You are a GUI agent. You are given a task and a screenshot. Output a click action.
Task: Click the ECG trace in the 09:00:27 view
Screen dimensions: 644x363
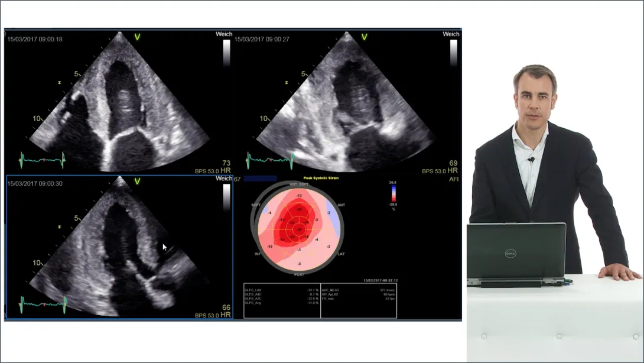tap(270, 160)
